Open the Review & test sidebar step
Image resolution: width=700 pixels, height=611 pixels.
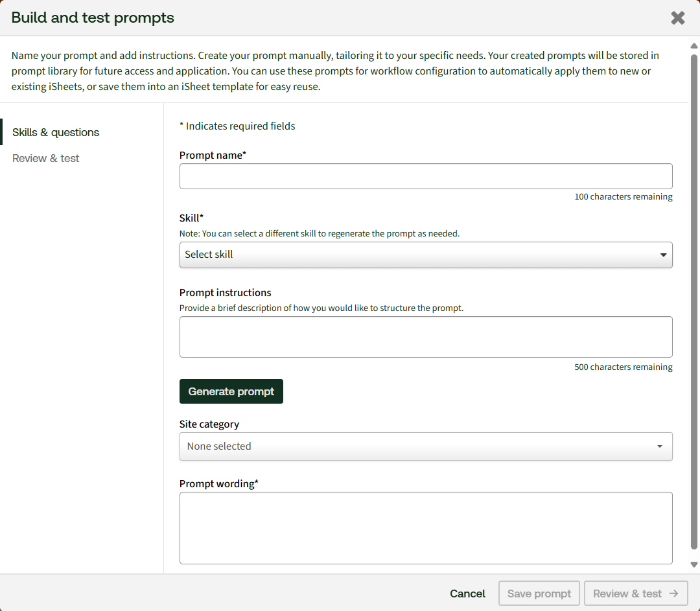point(46,158)
